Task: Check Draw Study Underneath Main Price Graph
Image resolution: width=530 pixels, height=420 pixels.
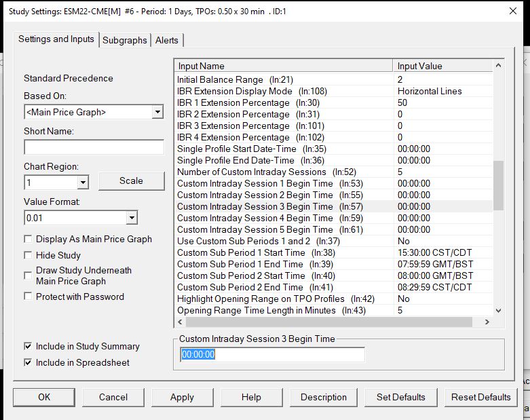Action: (x=28, y=275)
